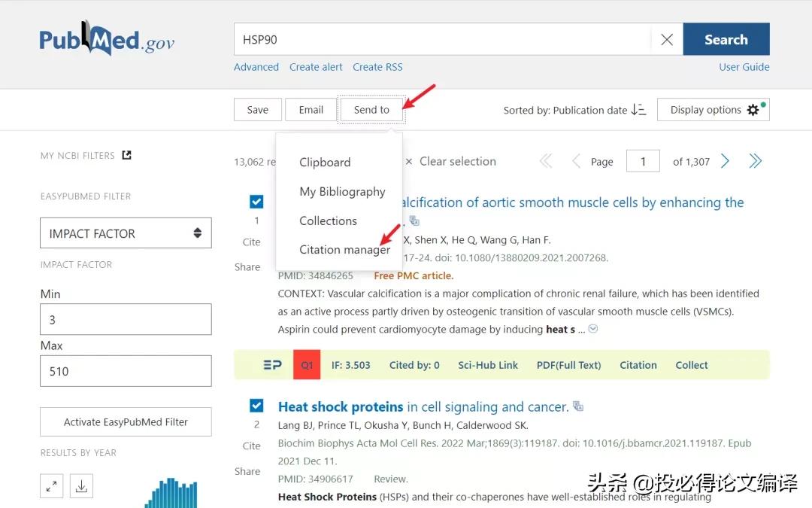This screenshot has width=812, height=508.
Task: Click into the HSP90 search field
Action: click(443, 39)
